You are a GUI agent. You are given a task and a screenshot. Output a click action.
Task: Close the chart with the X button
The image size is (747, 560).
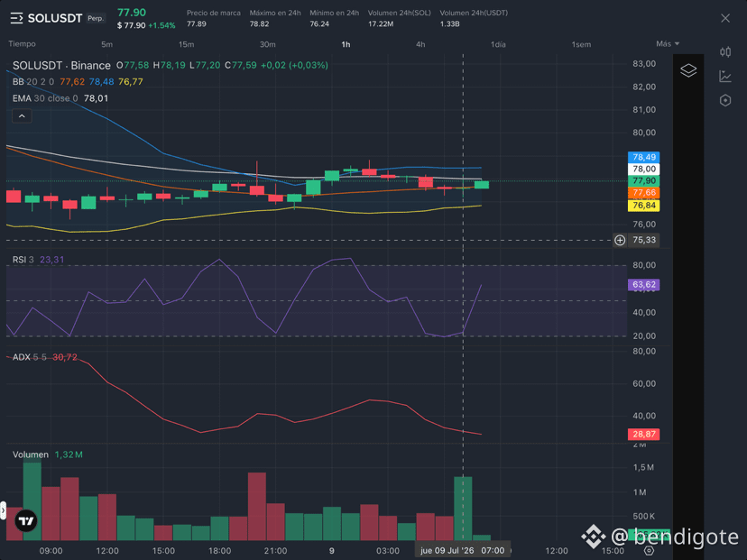coord(725,18)
